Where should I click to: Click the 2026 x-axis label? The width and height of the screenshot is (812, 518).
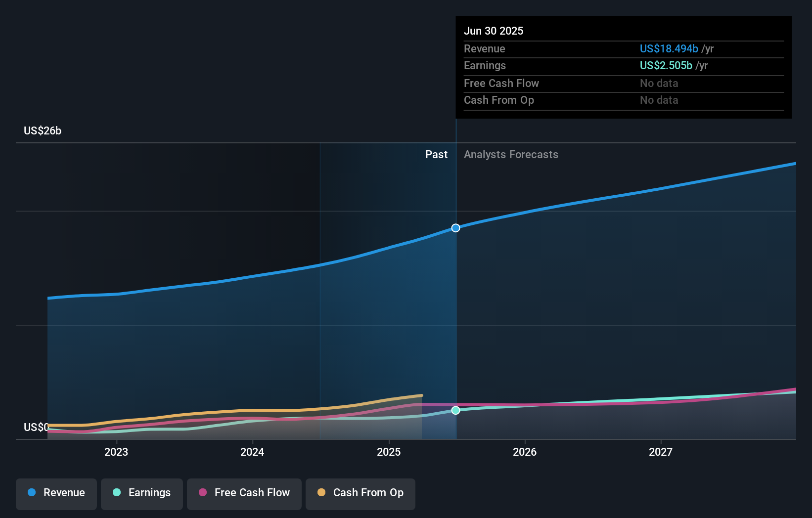(x=525, y=452)
